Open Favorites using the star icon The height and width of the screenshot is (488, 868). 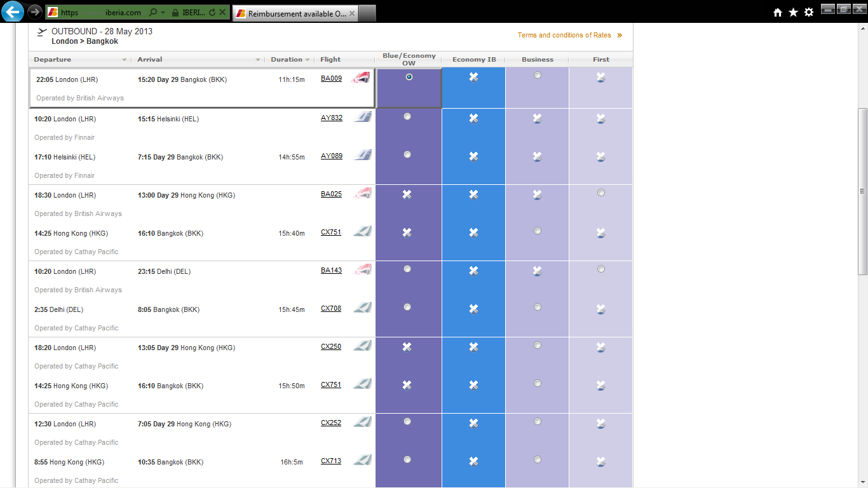[793, 12]
